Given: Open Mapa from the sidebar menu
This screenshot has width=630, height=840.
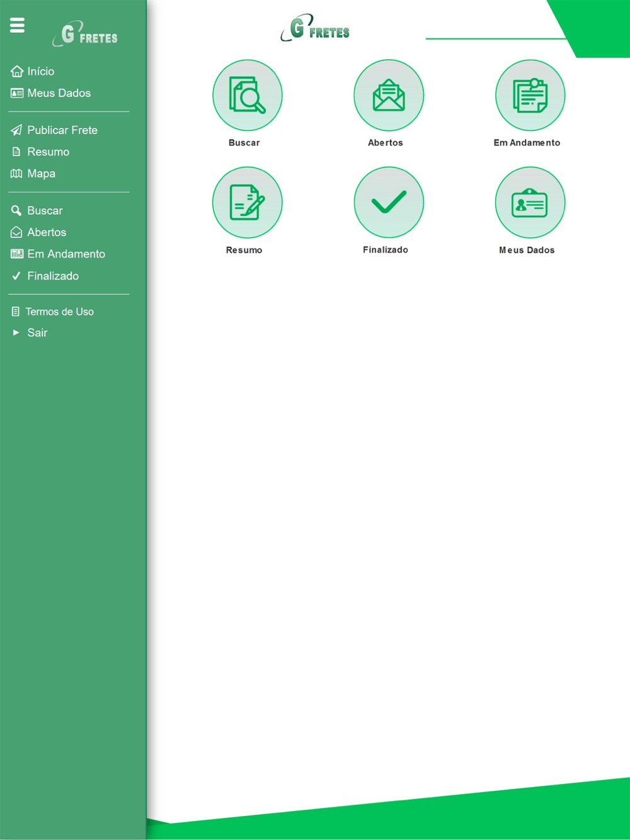Looking at the screenshot, I should [x=42, y=173].
